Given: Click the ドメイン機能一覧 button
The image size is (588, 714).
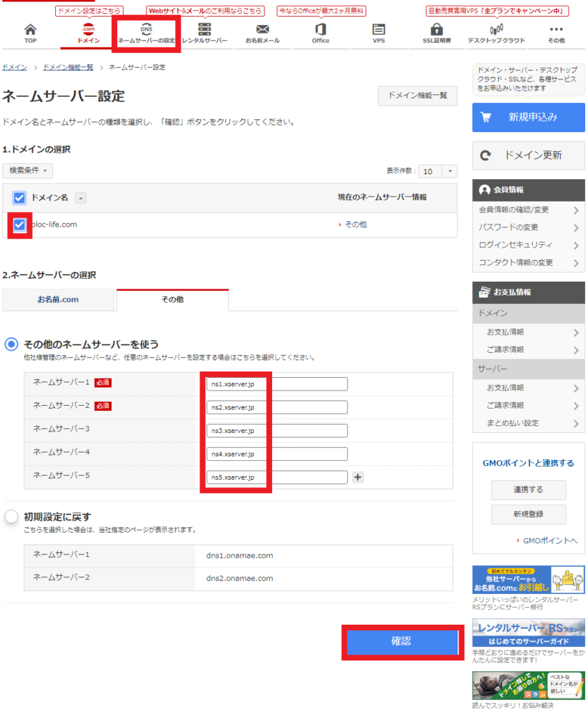Looking at the screenshot, I should (x=418, y=96).
